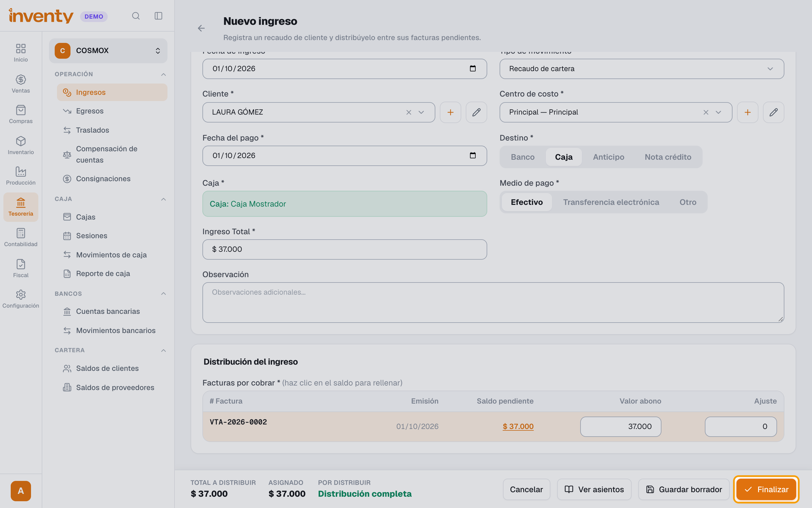Clear LAURA GÓMEZ client selection
This screenshot has height=508, width=812.
point(409,112)
